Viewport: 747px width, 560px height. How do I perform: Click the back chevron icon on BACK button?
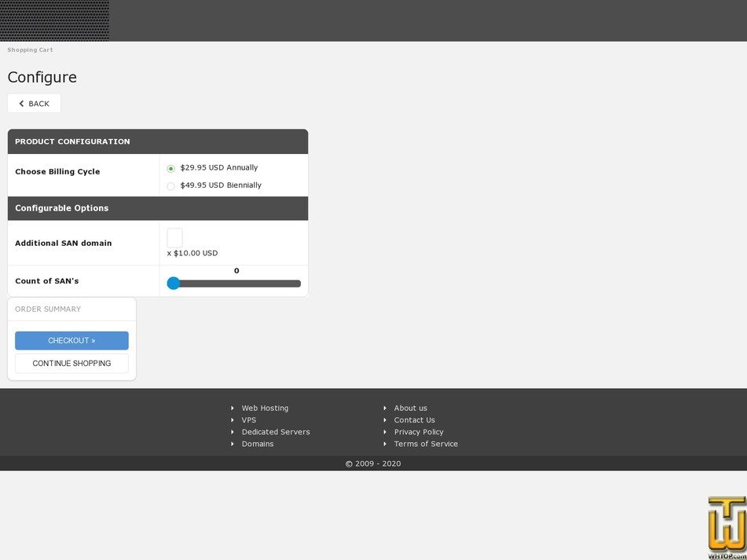(21, 103)
